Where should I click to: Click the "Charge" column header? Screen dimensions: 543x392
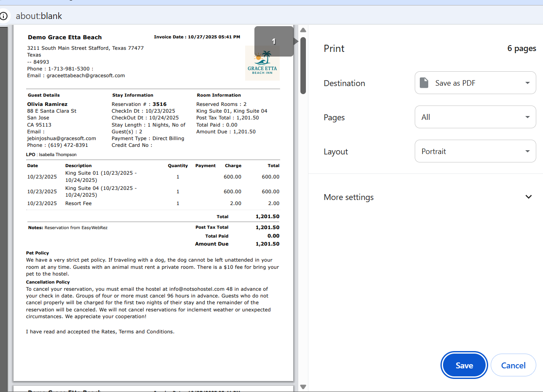233,166
